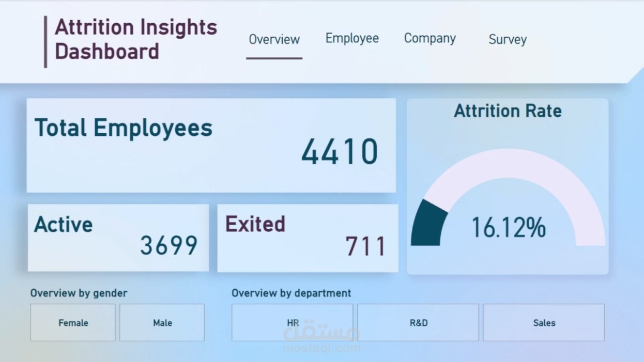The height and width of the screenshot is (362, 644).
Task: Click the Overview by department heading
Action: coord(292,293)
